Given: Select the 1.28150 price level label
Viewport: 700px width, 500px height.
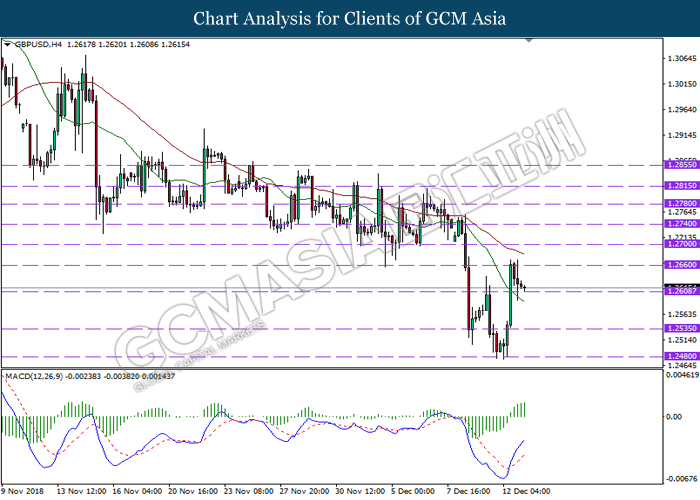Looking at the screenshot, I should pyautogui.click(x=681, y=186).
